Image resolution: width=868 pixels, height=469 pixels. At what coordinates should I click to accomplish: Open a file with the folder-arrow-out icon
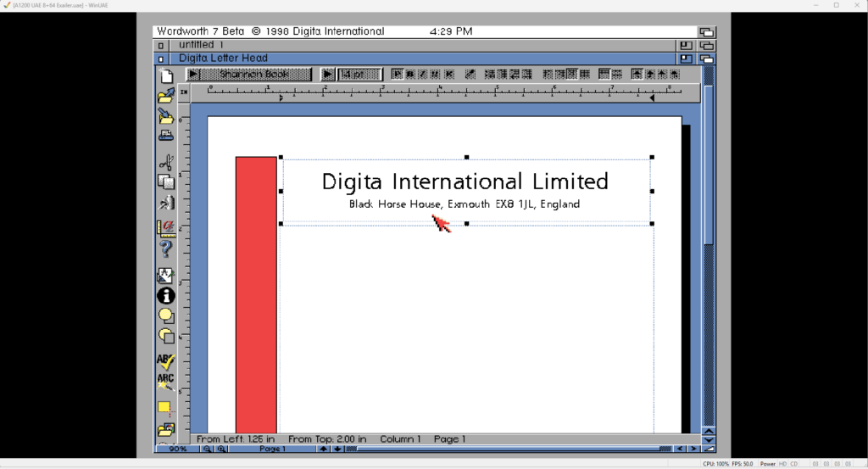click(166, 96)
